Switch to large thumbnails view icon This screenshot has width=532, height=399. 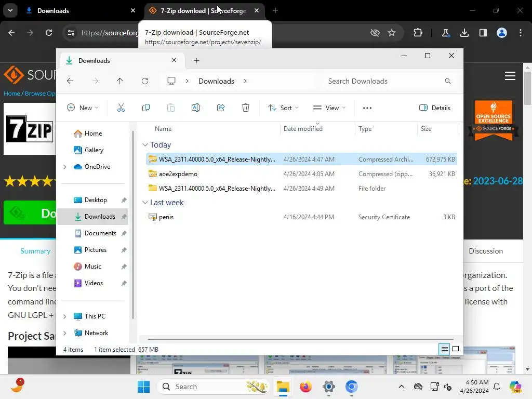[456, 349]
